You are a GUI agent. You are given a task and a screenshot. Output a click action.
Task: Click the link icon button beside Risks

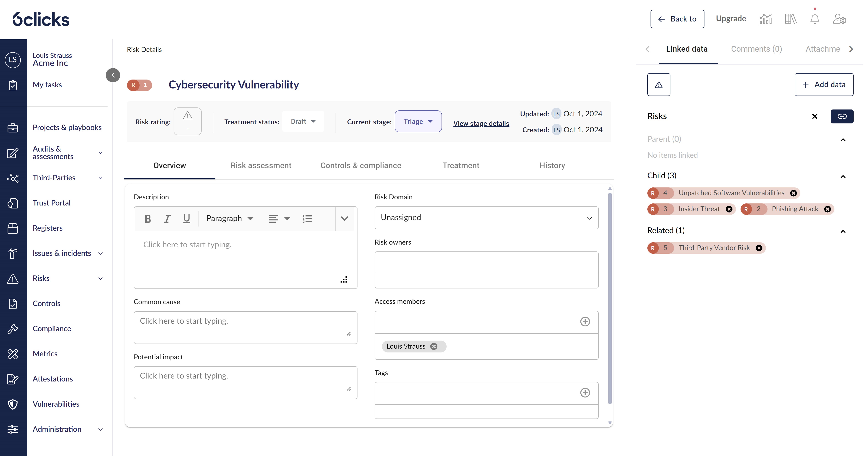(842, 116)
